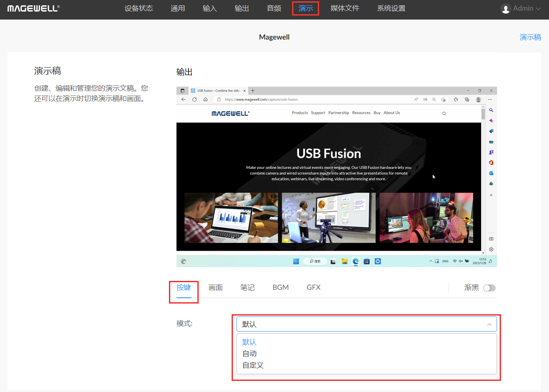Choose 自定义 in the mode dropdown

coord(253,365)
